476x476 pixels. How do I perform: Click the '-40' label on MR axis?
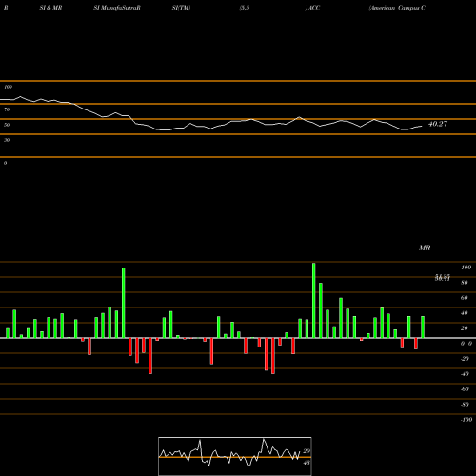pos(465,374)
